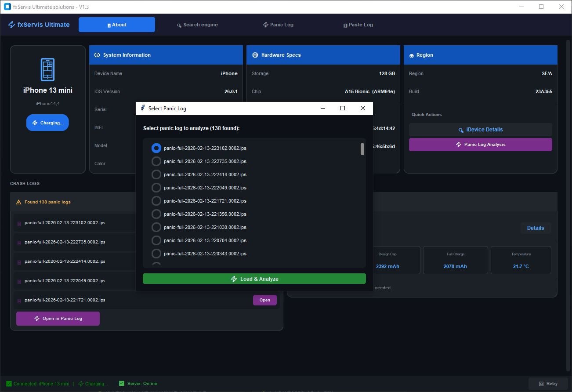Click the fxServis app icon in title bar
Screen dimensions: 572x392
click(x=7, y=7)
